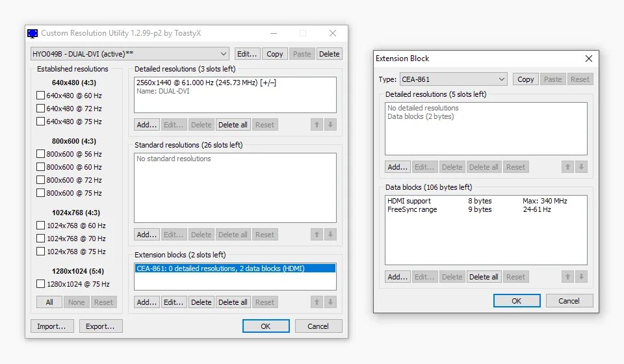Click 'No detailed resolutions' in Extension Block
624x364 pixels.
pos(422,108)
